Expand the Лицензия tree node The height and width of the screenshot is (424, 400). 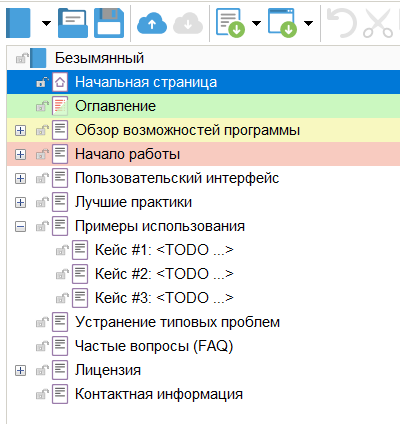[x=20, y=371]
